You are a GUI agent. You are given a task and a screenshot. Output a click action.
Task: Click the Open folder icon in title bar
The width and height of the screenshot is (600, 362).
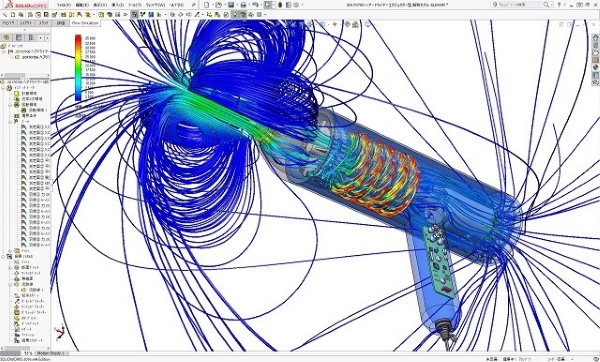[x=218, y=5]
